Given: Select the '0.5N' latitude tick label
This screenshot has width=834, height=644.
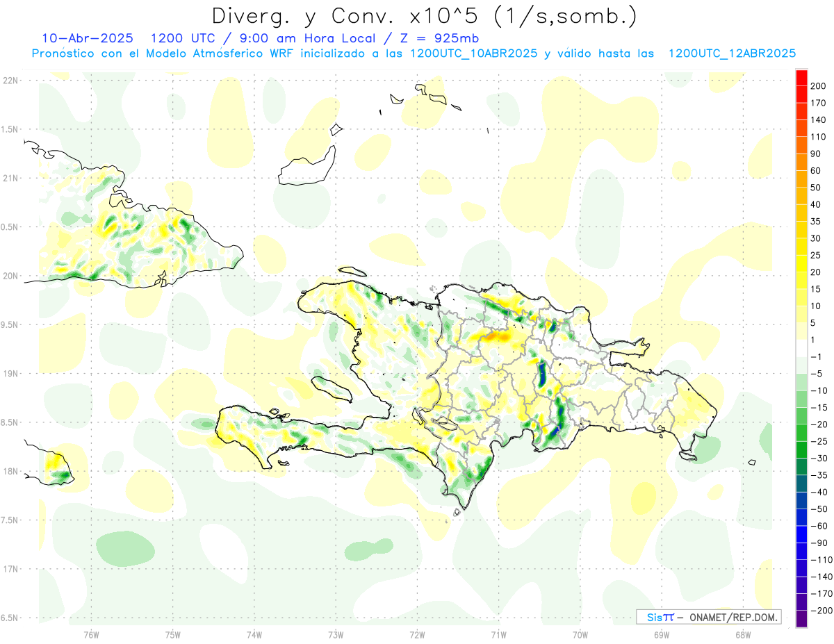Looking at the screenshot, I should click(10, 227).
